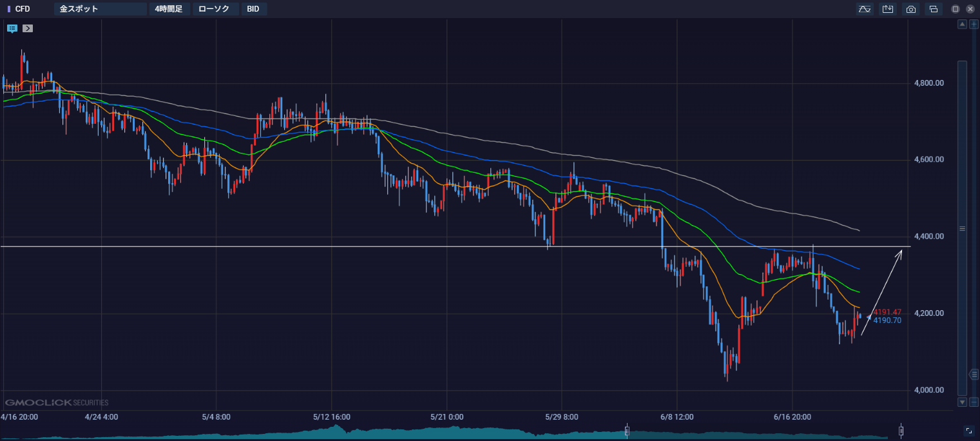Click the CFD panel title label
Screen dimensions: 980x441
23,9
